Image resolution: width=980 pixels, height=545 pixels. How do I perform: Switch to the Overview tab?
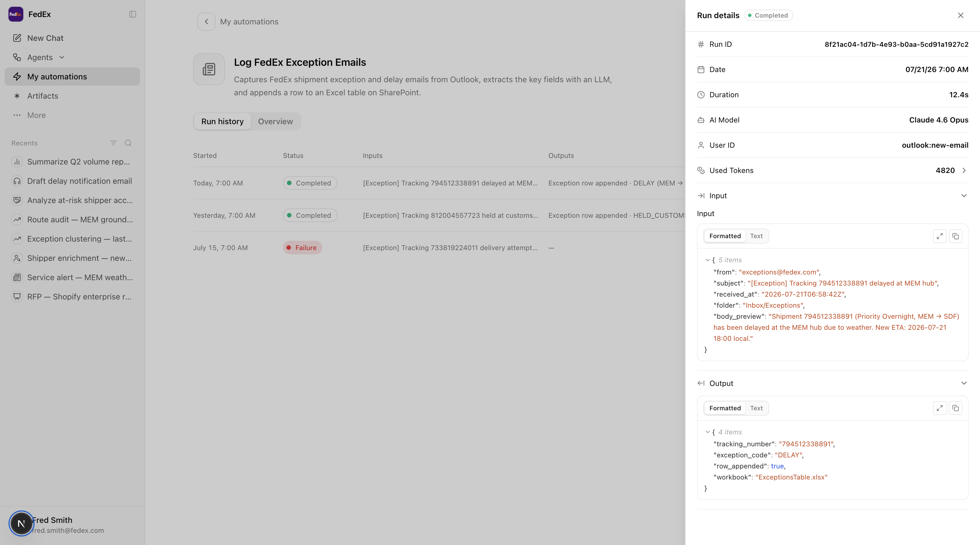pos(275,121)
